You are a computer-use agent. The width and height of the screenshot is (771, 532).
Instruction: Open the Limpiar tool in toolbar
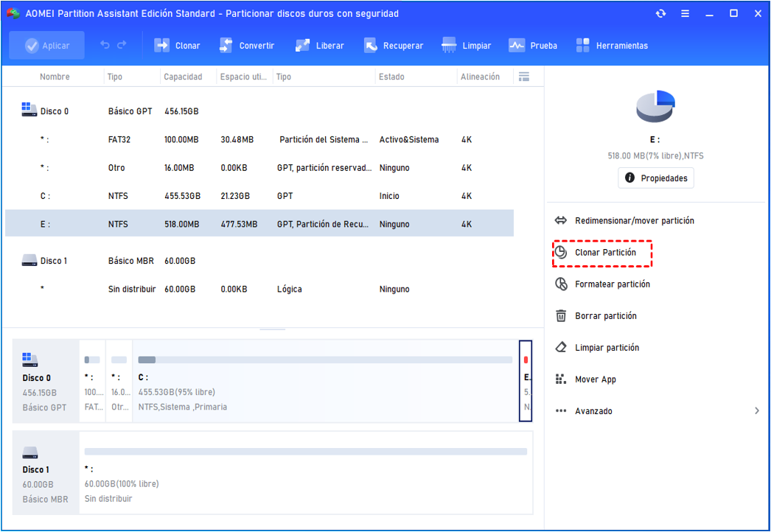pyautogui.click(x=466, y=45)
